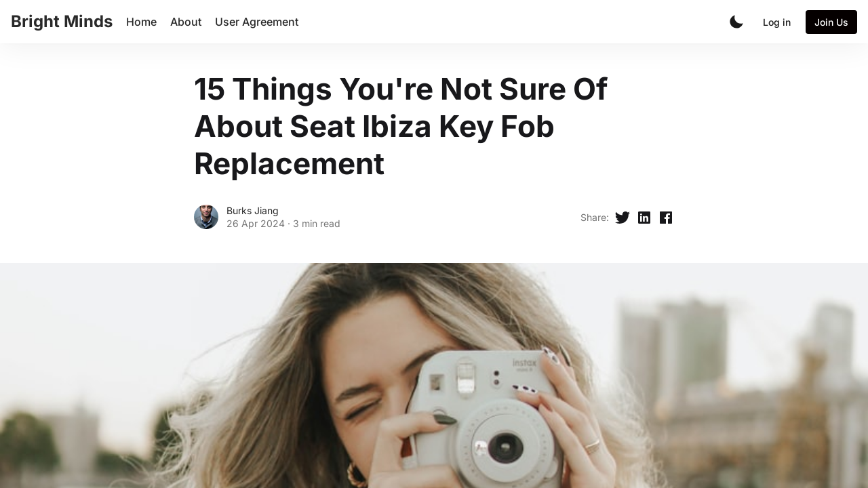Image resolution: width=868 pixels, height=488 pixels.
Task: Click the article title heading
Action: 400,126
